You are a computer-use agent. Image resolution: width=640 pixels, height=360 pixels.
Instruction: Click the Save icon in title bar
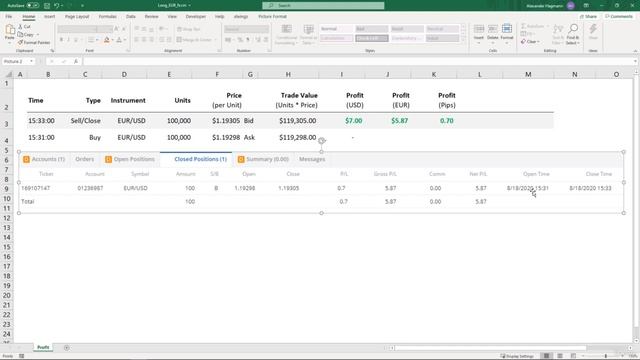[47, 6]
